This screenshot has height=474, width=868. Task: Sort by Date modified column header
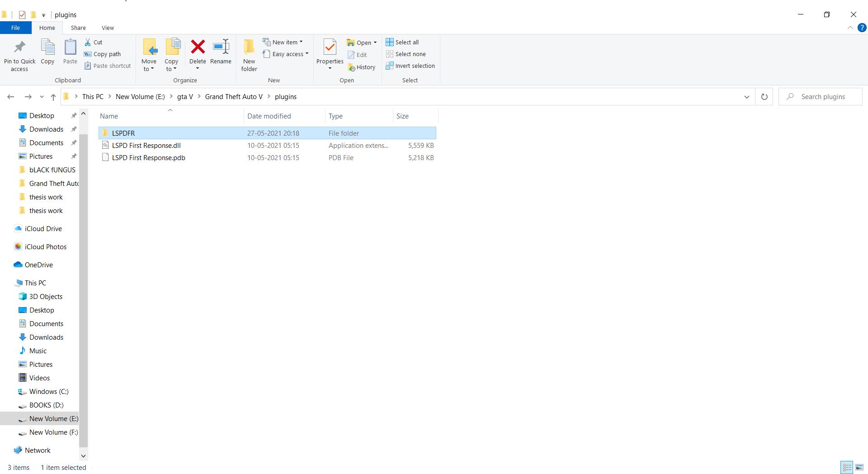coord(284,116)
